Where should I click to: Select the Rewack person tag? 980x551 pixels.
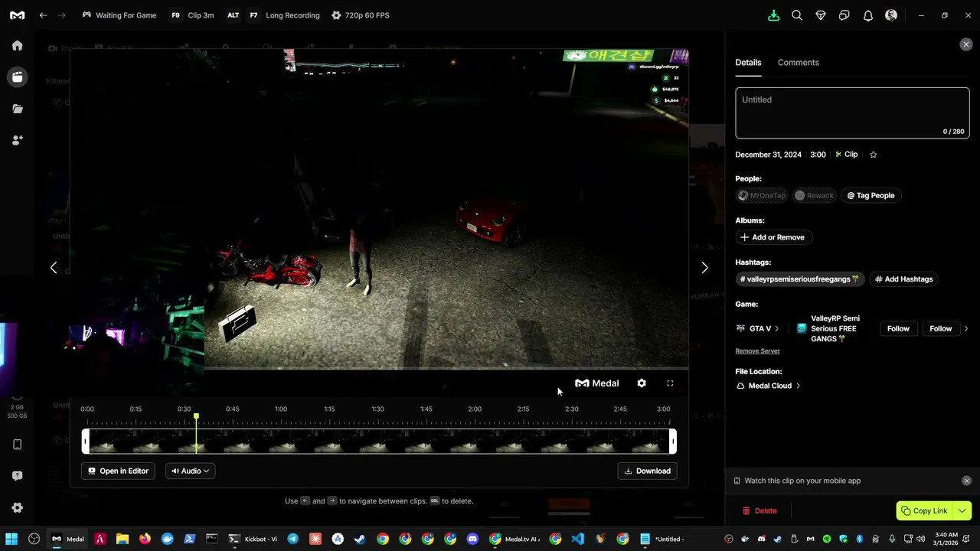tap(814, 195)
